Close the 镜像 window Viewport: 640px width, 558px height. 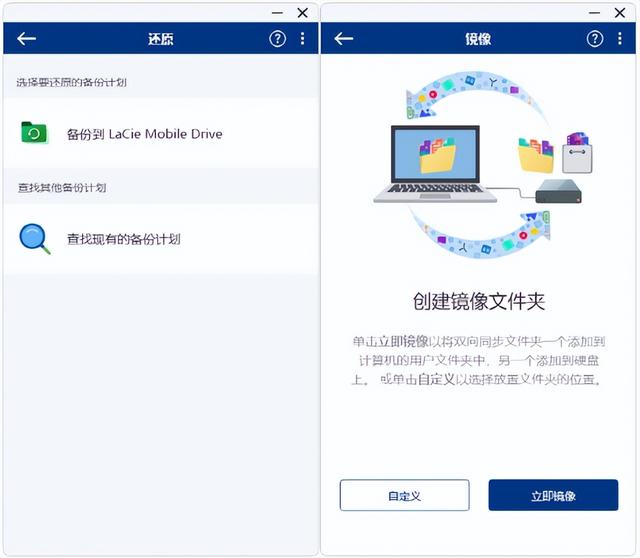pos(620,13)
